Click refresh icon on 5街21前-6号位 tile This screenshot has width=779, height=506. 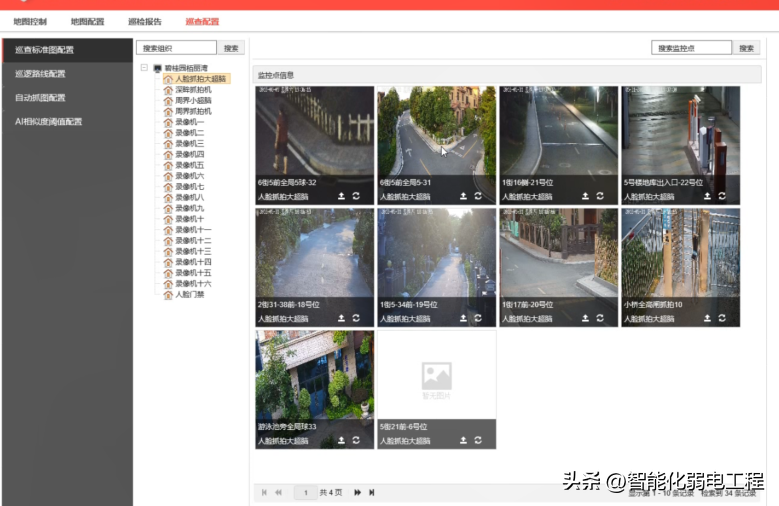[x=478, y=440]
